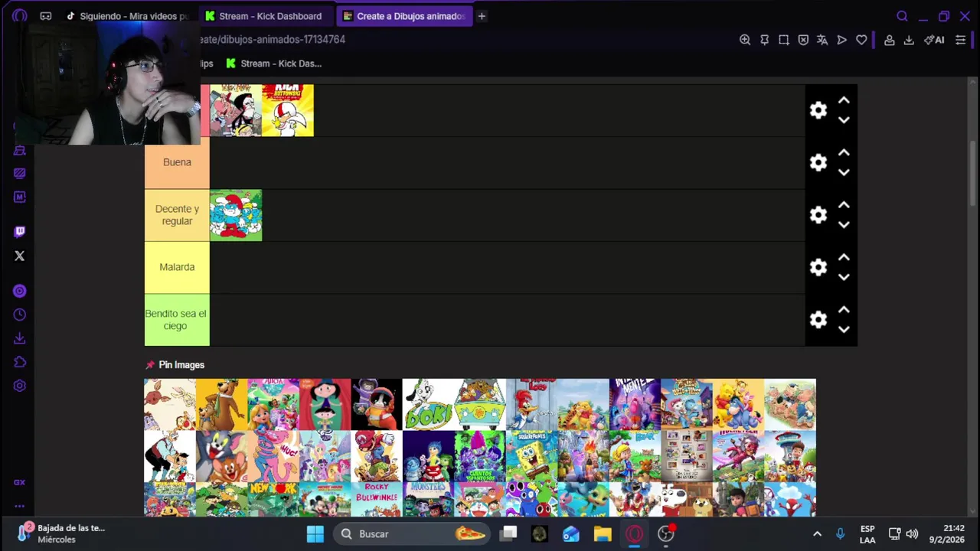This screenshot has height=551, width=980.
Task: Select the Tom and Jerry thumbnail
Action: tap(221, 457)
